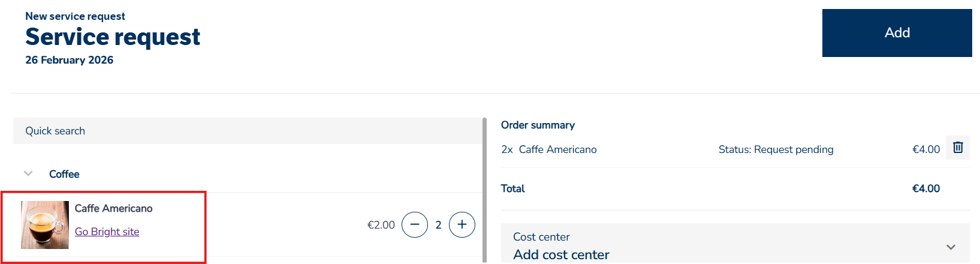Expand the Cost center dropdown arrow
The height and width of the screenshot is (264, 980).
951,247
